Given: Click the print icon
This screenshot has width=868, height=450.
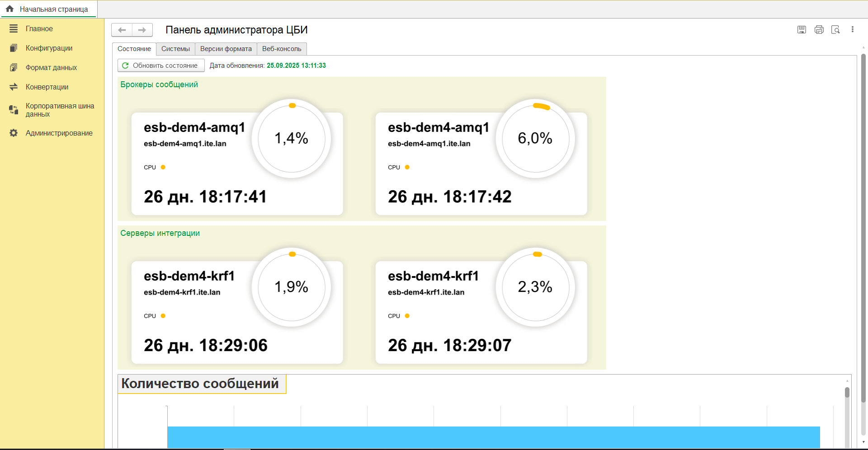Looking at the screenshot, I should [819, 29].
